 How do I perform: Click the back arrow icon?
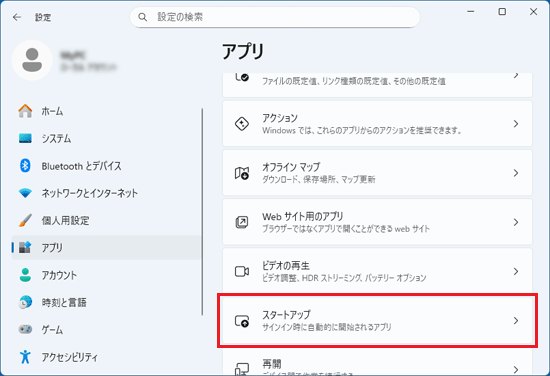[x=17, y=17]
